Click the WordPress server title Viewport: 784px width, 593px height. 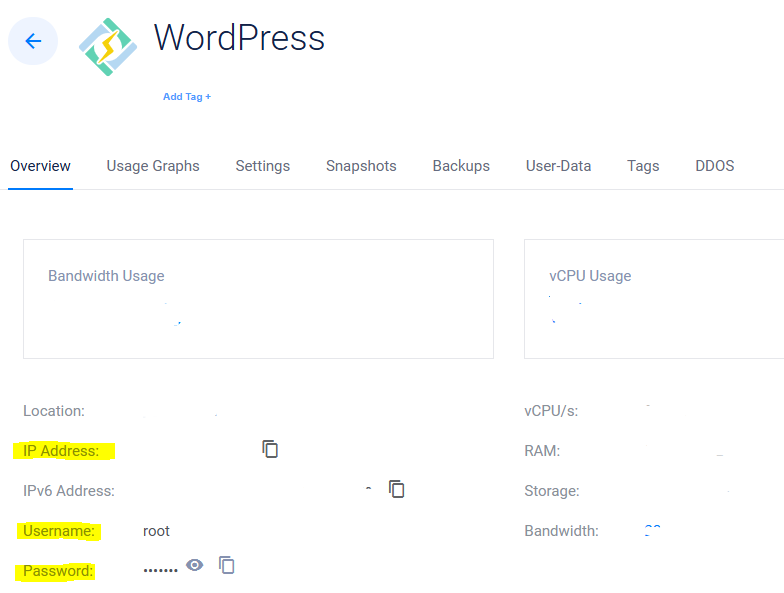coord(239,38)
